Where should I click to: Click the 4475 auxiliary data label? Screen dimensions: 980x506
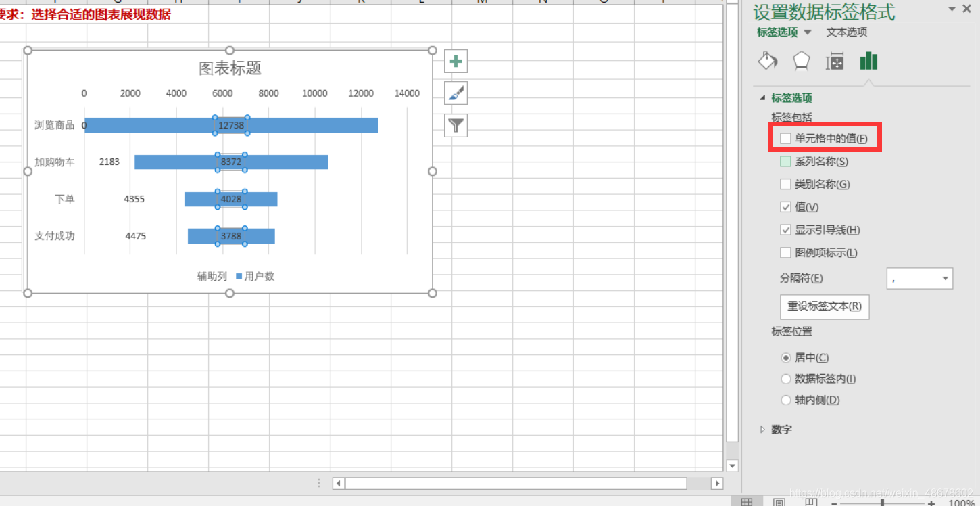pos(136,236)
